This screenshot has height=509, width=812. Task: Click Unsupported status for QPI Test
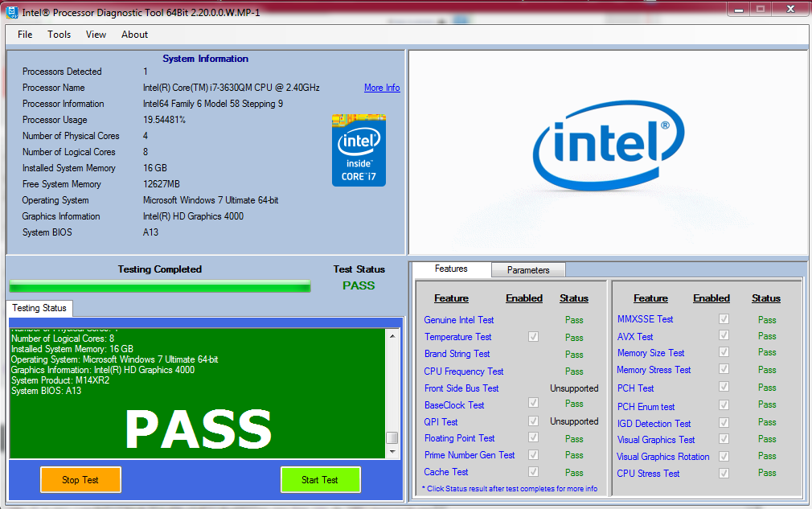click(574, 421)
